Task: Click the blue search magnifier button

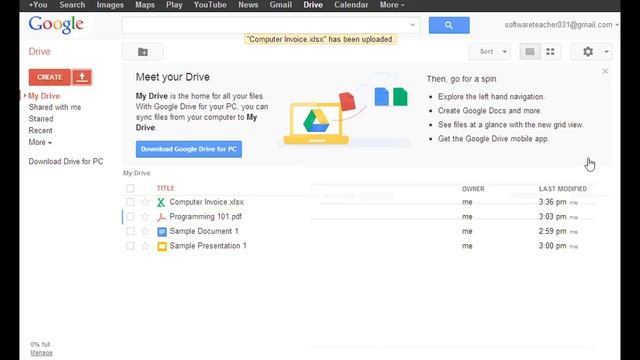Action: coord(449,25)
